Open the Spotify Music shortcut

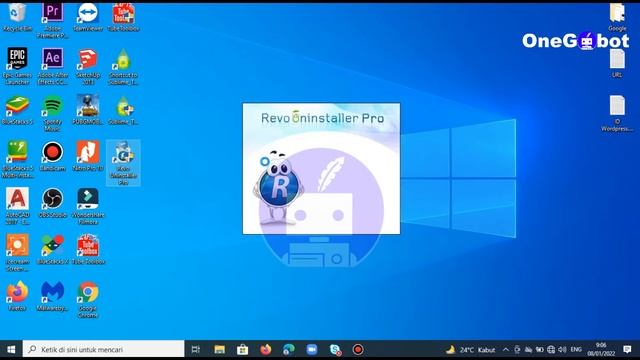pyautogui.click(x=52, y=113)
